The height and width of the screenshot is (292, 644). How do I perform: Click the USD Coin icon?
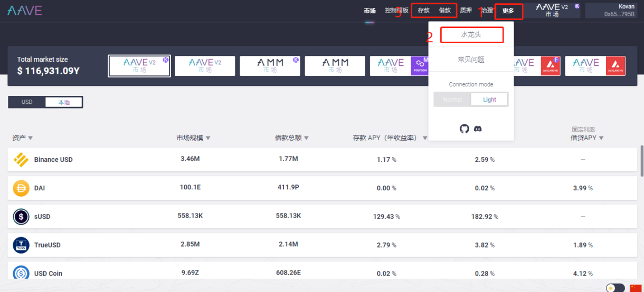tap(21, 273)
